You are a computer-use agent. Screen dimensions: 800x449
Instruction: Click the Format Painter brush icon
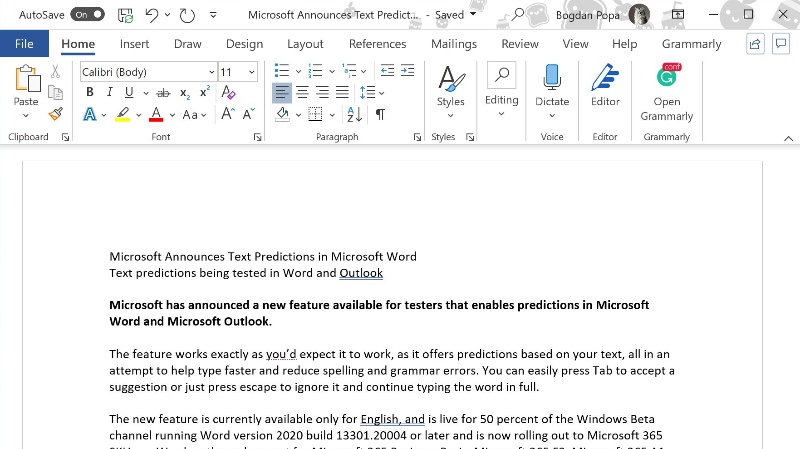point(56,114)
